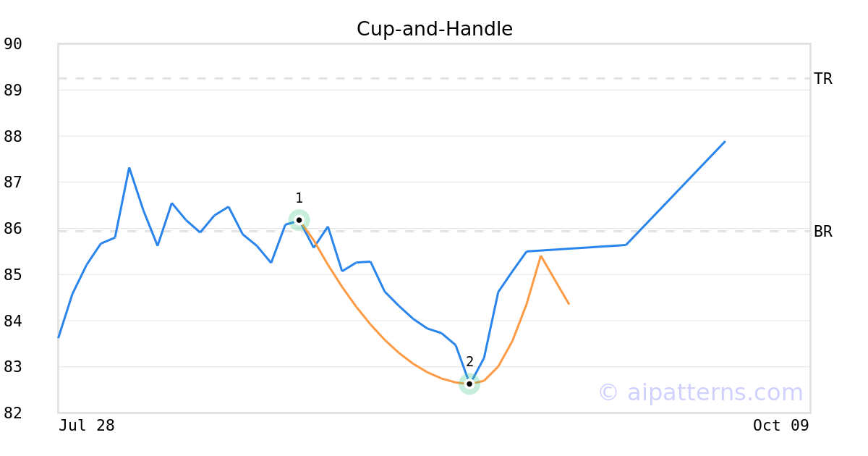Viewport: 868px width, 456px height.
Task: Click the 89 price axis label
Action: (x=13, y=90)
